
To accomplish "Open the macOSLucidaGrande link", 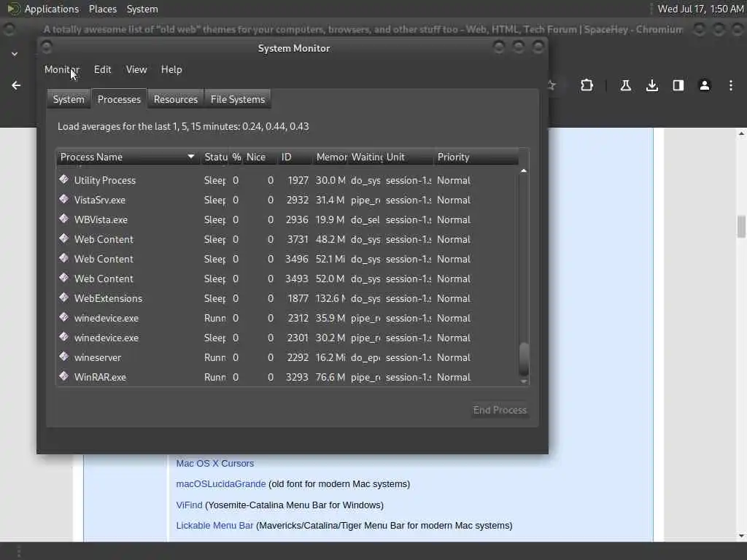I will (x=220, y=484).
